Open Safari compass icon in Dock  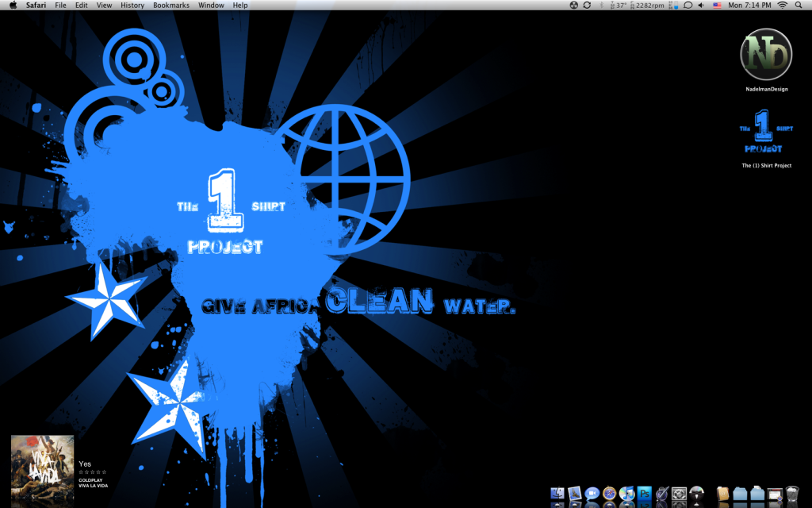pyautogui.click(x=610, y=493)
